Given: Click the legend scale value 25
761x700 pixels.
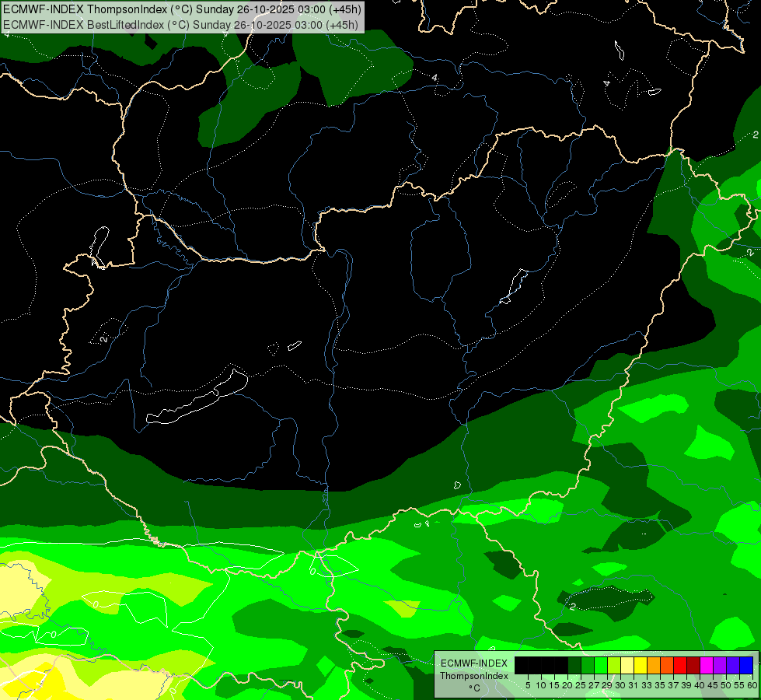Looking at the screenshot, I should pyautogui.click(x=581, y=685).
